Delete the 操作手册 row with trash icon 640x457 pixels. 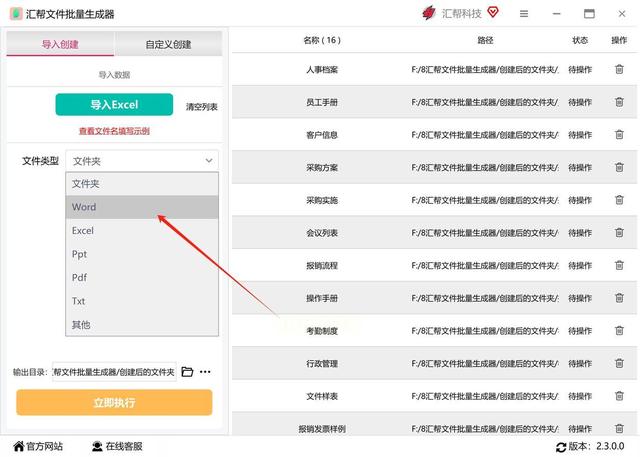619,298
